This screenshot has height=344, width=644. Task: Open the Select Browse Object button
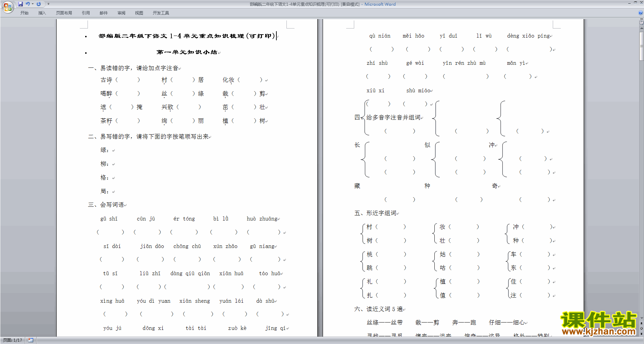pyautogui.click(x=641, y=329)
